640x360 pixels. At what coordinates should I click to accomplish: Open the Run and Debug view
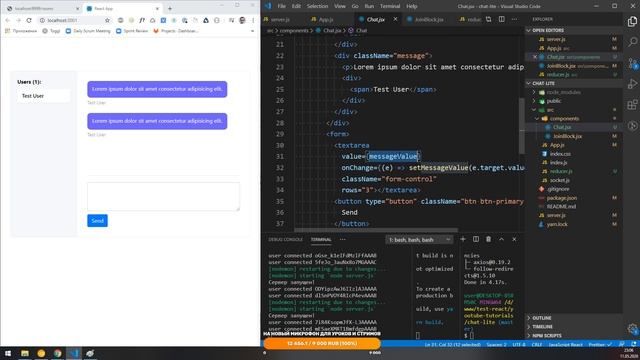coord(632,84)
